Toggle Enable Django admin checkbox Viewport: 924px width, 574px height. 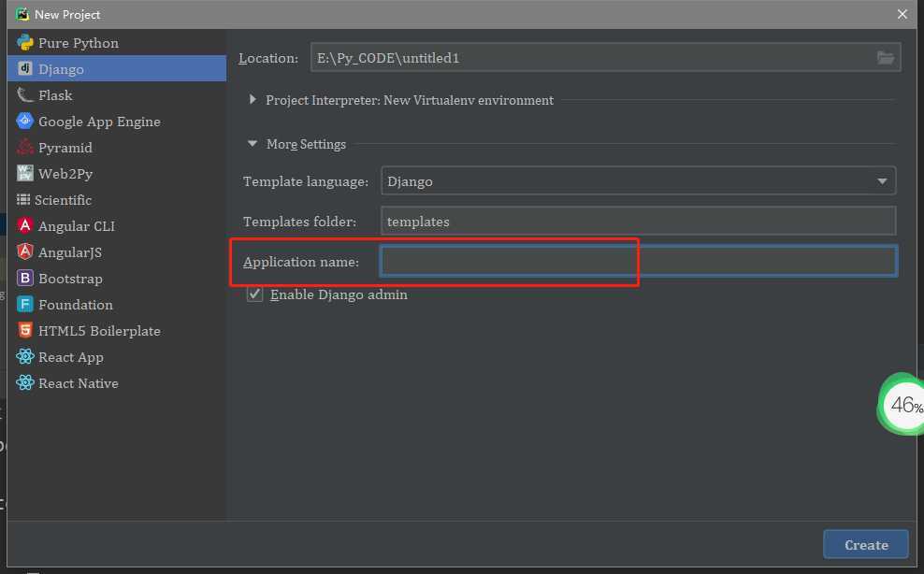[254, 294]
